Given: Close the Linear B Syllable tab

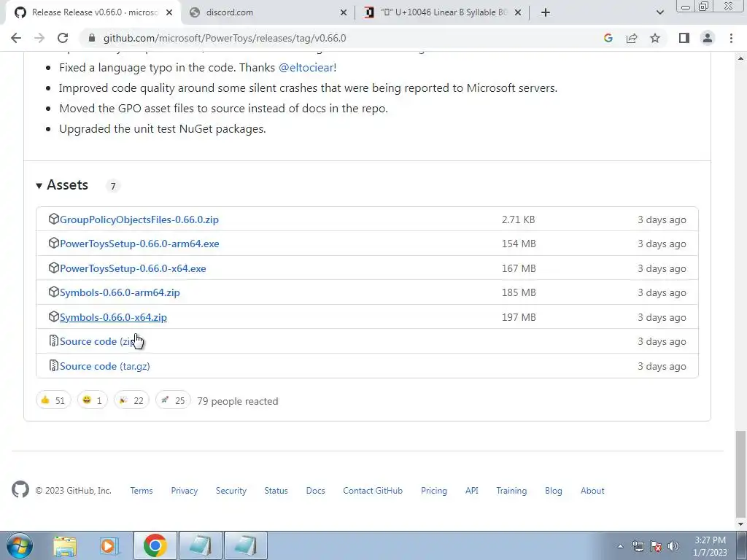Looking at the screenshot, I should pos(518,12).
